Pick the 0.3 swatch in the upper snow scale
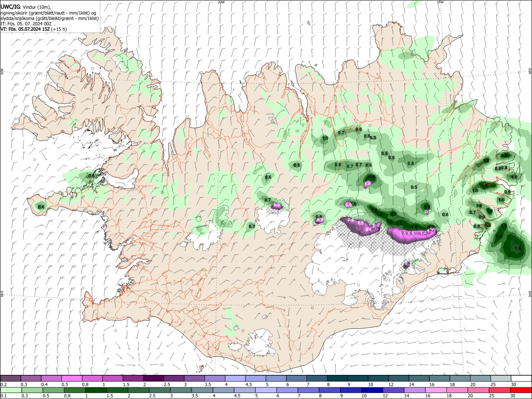The image size is (532, 399). pos(31,378)
